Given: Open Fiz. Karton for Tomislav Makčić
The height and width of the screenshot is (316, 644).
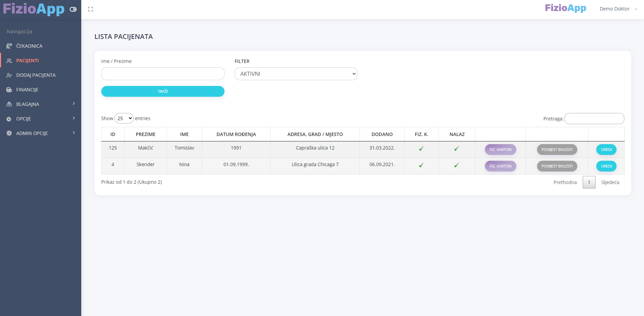Looking at the screenshot, I should pos(500,150).
